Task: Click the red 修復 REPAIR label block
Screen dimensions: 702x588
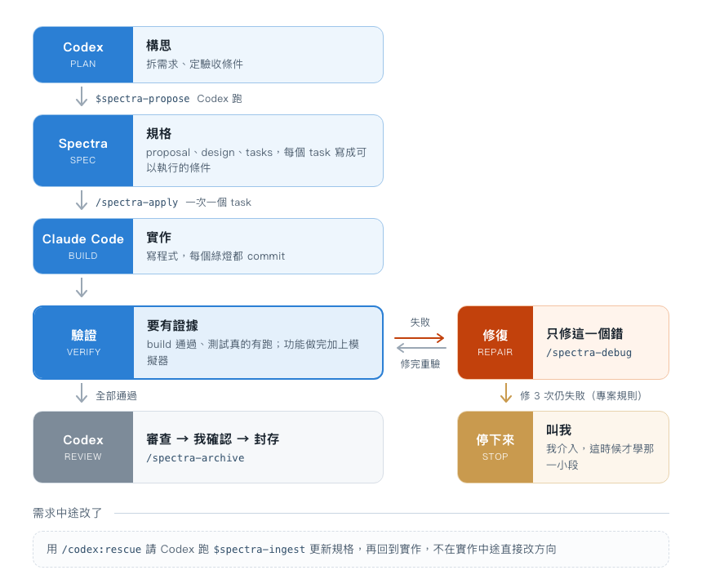Action: click(495, 342)
